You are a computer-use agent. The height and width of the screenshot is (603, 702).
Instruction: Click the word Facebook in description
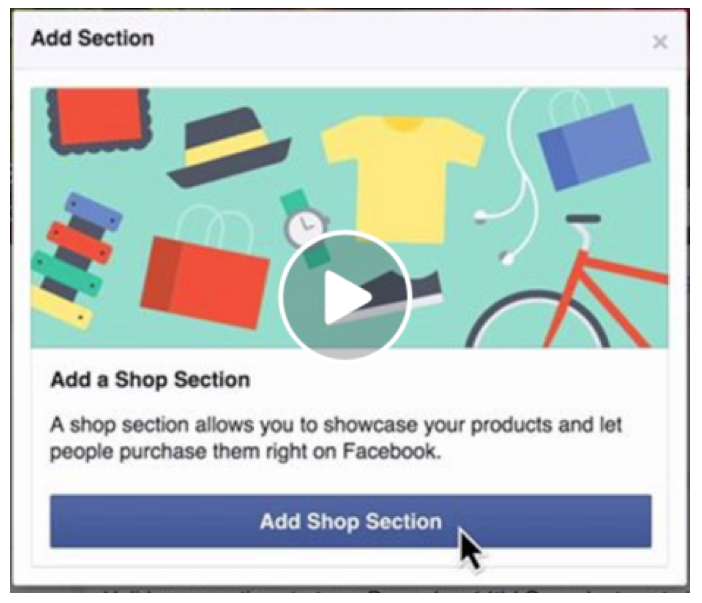coord(390,451)
